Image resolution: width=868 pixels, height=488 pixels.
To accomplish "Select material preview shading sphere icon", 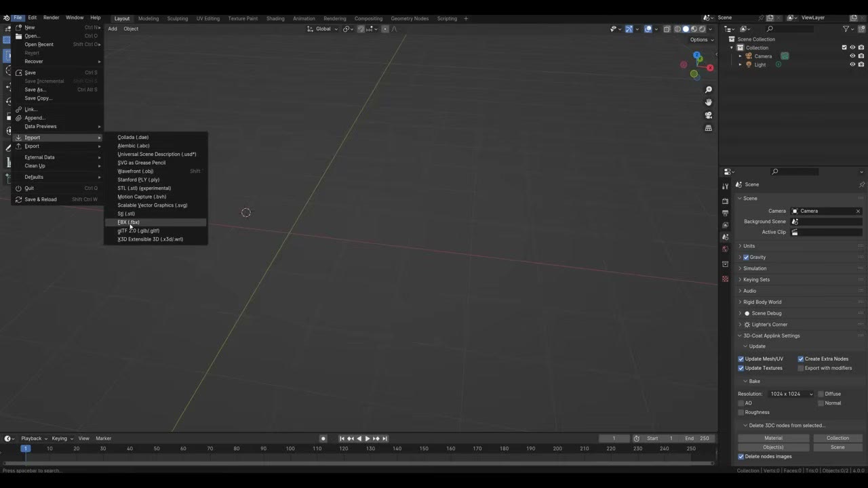I will 694,29.
